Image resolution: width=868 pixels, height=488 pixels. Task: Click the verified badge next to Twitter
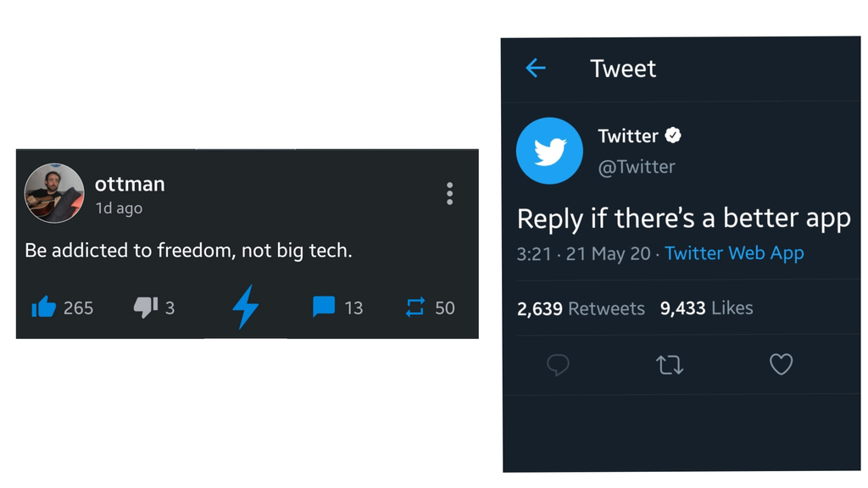pos(673,136)
